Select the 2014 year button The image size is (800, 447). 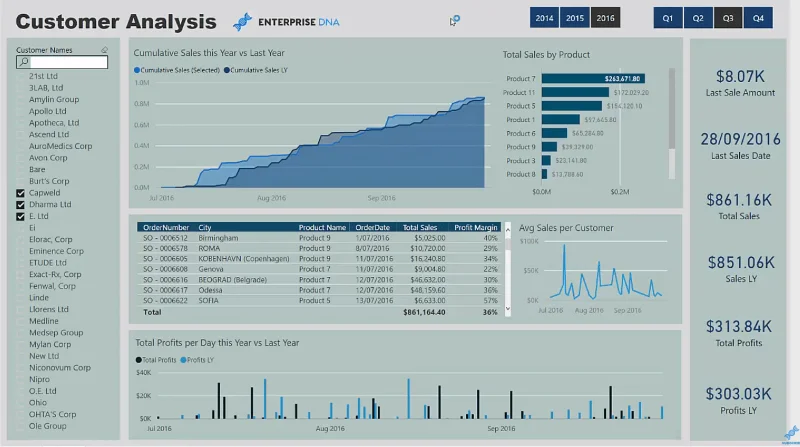(x=544, y=18)
